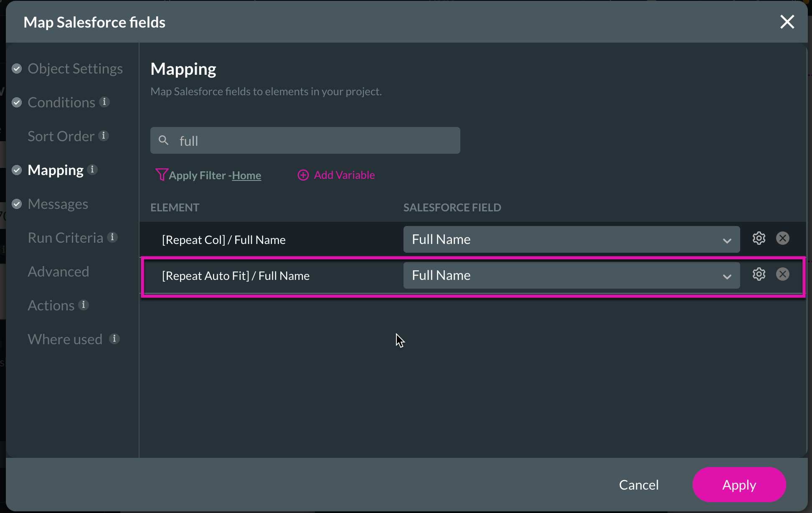The width and height of the screenshot is (812, 513).
Task: Toggle the Mapping section checkmark
Action: [x=16, y=170]
